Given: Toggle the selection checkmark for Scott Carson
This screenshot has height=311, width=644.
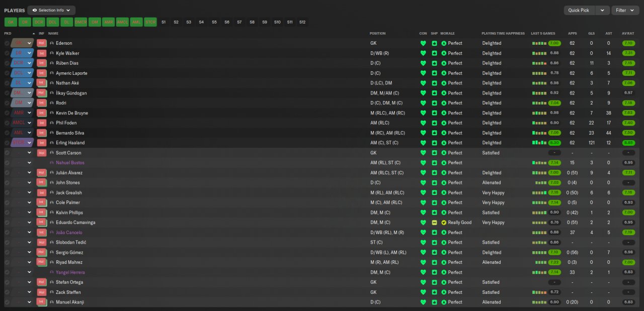Looking at the screenshot, I should (7, 153).
